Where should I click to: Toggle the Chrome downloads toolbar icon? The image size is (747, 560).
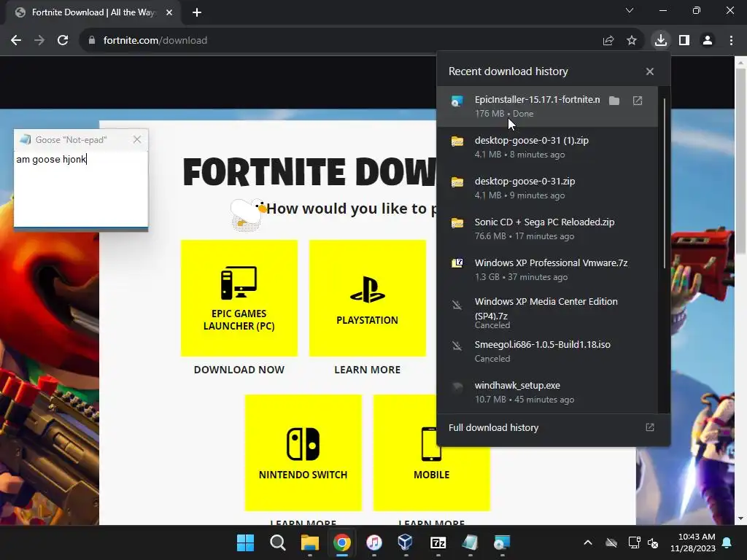point(661,40)
